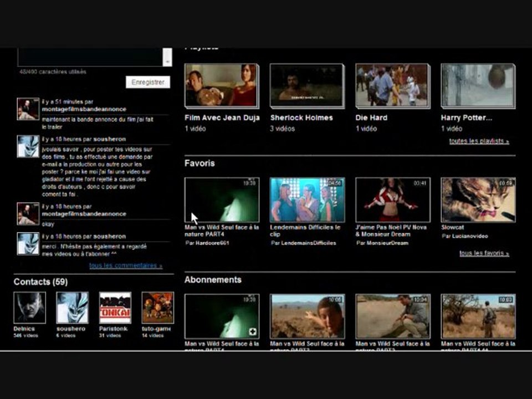Click the Harry Potter... playlist title

[466, 117]
